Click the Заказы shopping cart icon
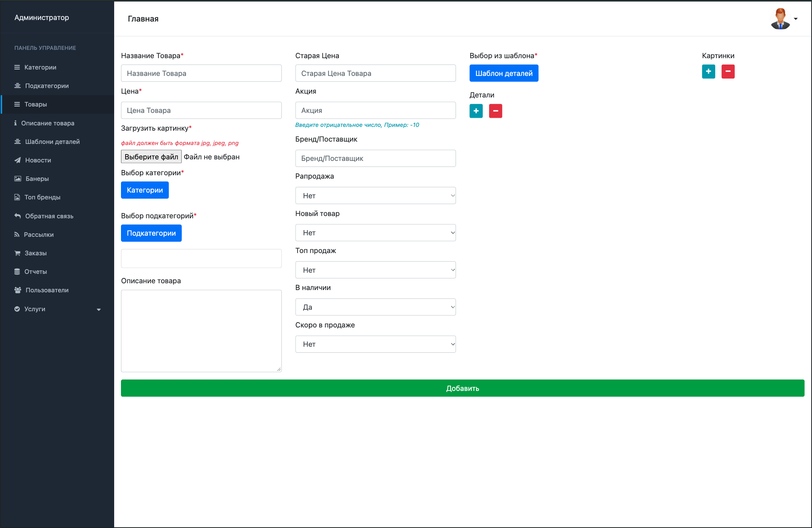Viewport: 812px width, 528px height. 17,253
